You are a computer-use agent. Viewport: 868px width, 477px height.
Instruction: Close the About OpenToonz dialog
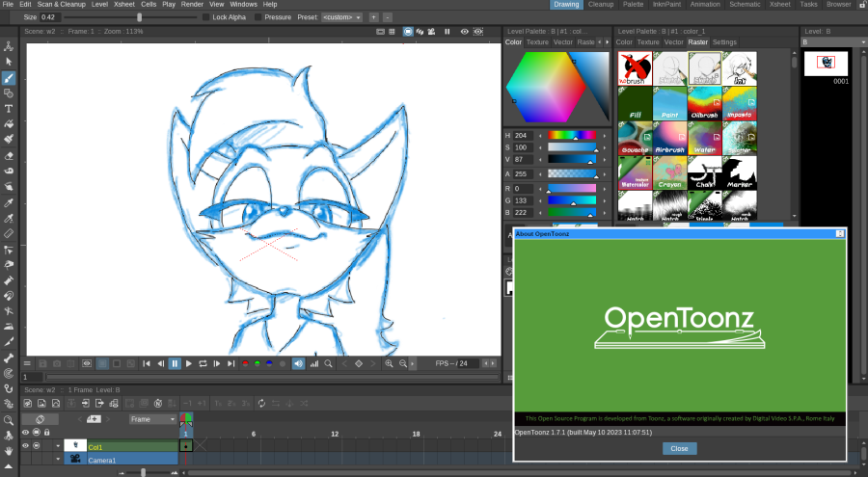[679, 448]
